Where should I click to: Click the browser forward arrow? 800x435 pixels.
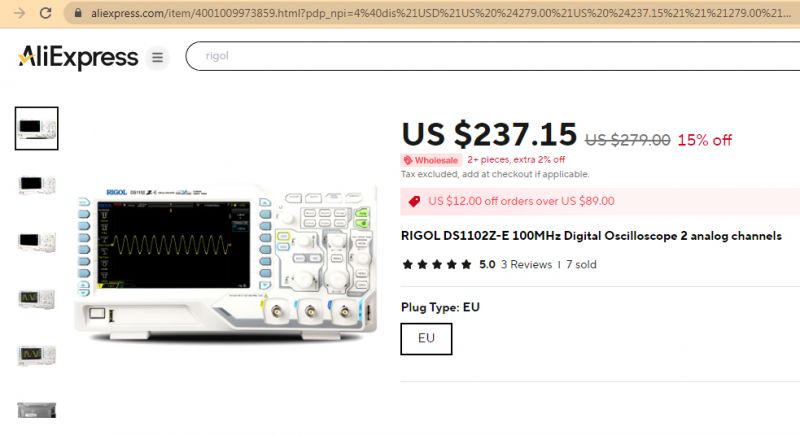pyautogui.click(x=19, y=13)
